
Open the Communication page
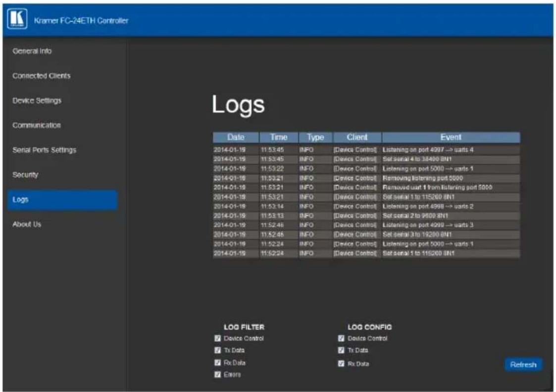click(37, 125)
